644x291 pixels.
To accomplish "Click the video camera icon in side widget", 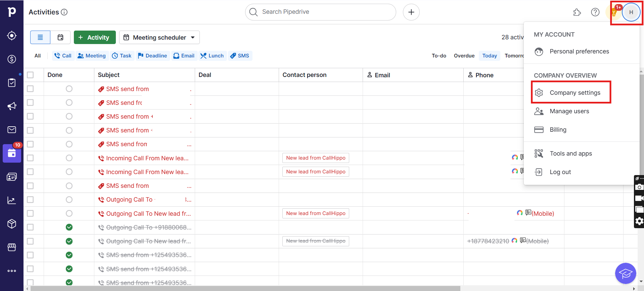I will point(639,198).
